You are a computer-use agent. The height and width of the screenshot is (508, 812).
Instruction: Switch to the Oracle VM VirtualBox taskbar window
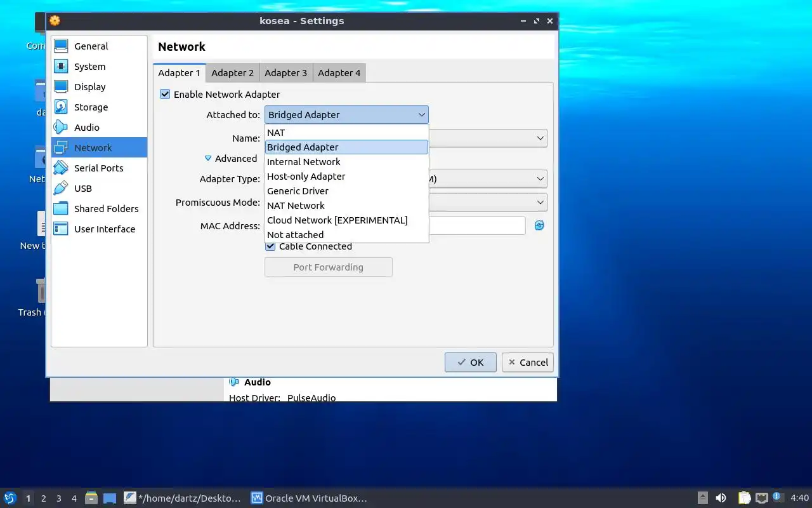310,498
